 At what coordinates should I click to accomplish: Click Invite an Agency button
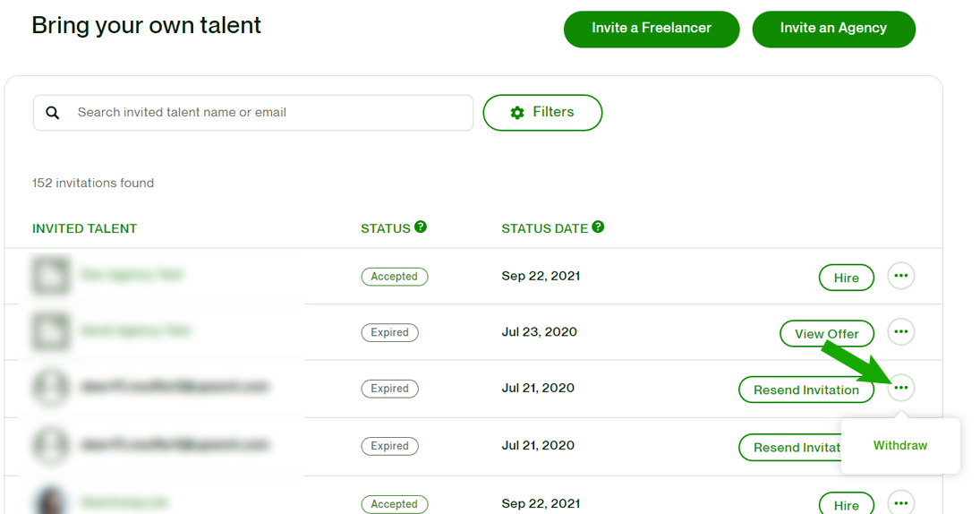tap(833, 29)
